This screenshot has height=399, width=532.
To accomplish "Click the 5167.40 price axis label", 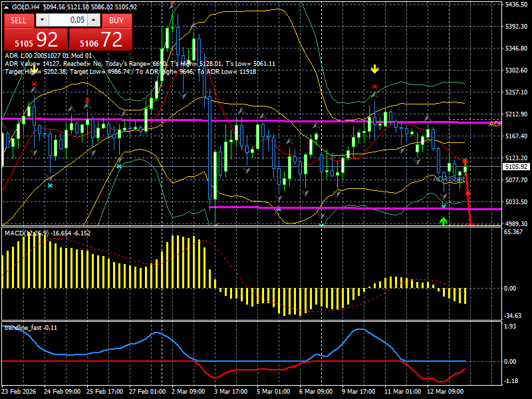I will pyautogui.click(x=516, y=136).
